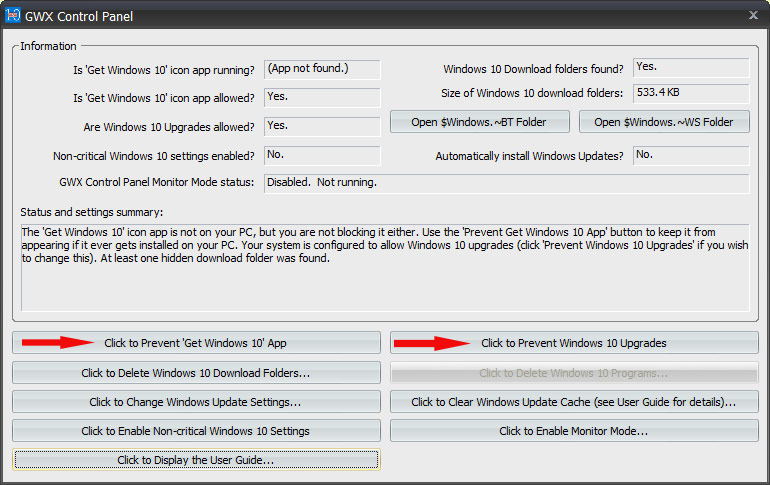Image resolution: width=770 pixels, height=485 pixels.
Task: Click 'Windows 10 Download folders found?' label
Action: pyautogui.click(x=533, y=69)
